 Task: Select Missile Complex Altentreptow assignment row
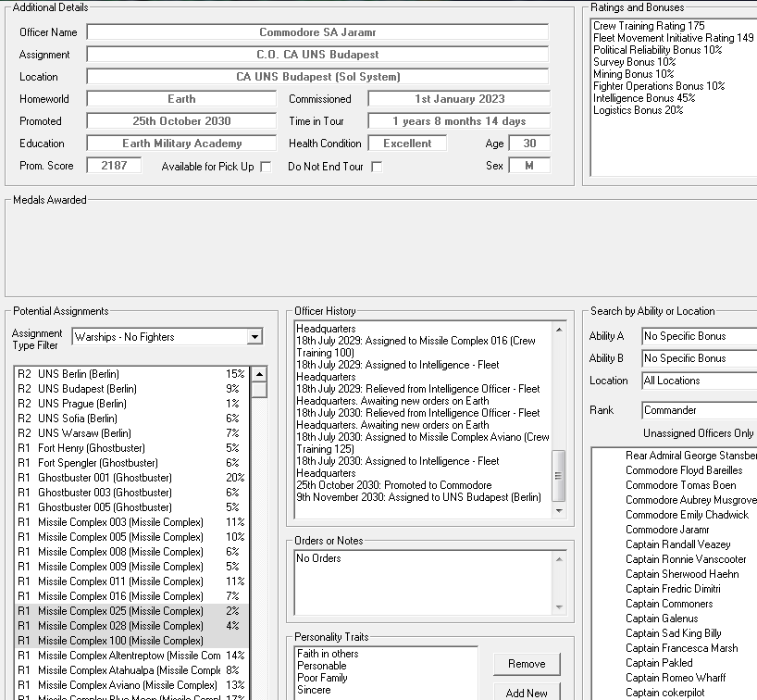click(x=131, y=656)
